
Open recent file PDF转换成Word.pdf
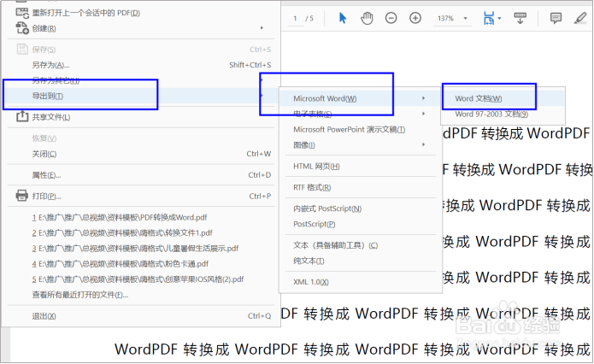pyautogui.click(x=120, y=217)
